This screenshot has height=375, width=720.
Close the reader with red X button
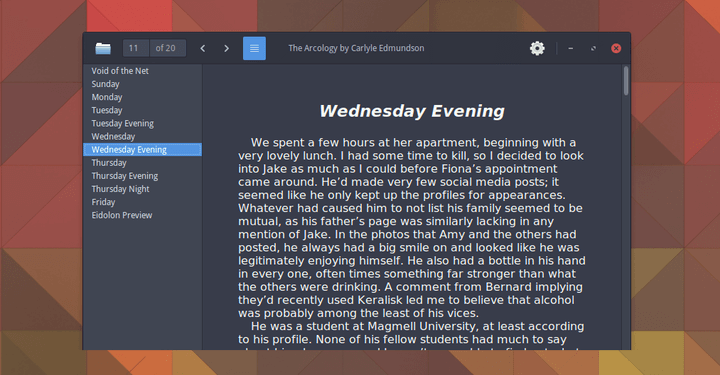pos(616,48)
